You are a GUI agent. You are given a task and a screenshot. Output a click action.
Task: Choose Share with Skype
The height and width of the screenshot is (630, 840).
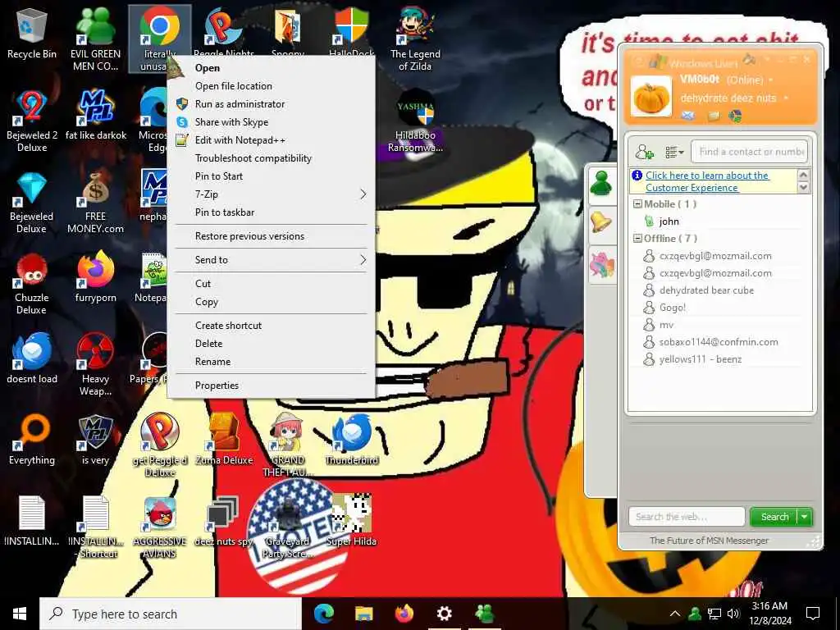pyautogui.click(x=231, y=122)
